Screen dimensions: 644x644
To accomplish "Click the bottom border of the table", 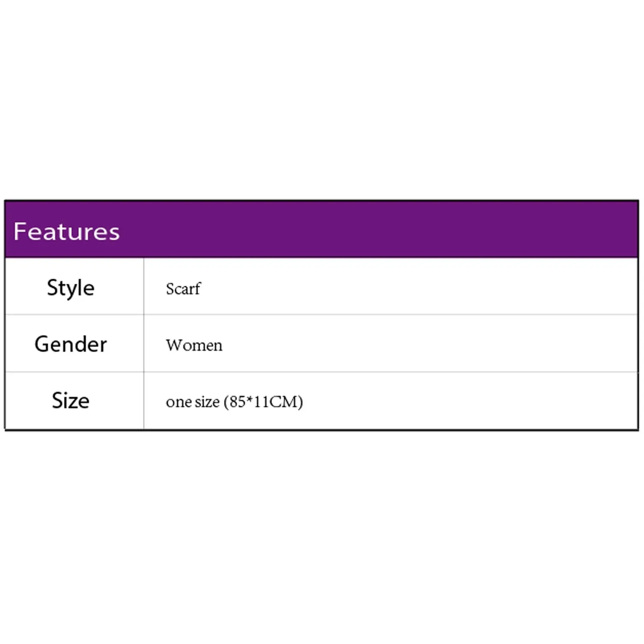I will pos(322,429).
